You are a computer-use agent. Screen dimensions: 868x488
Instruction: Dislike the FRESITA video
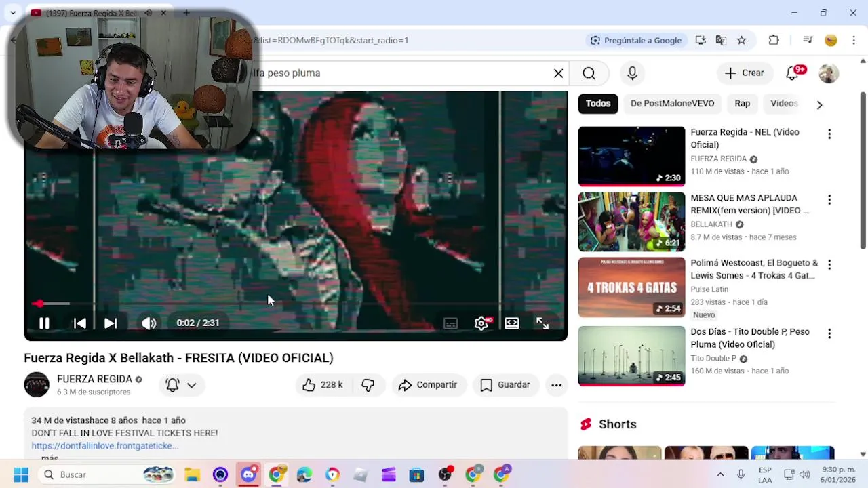[368, 385]
